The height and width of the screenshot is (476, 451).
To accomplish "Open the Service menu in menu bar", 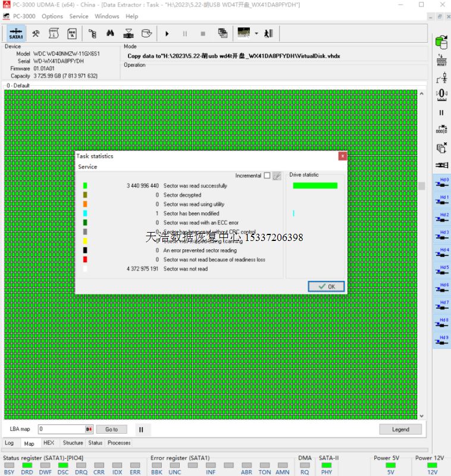I will [79, 16].
